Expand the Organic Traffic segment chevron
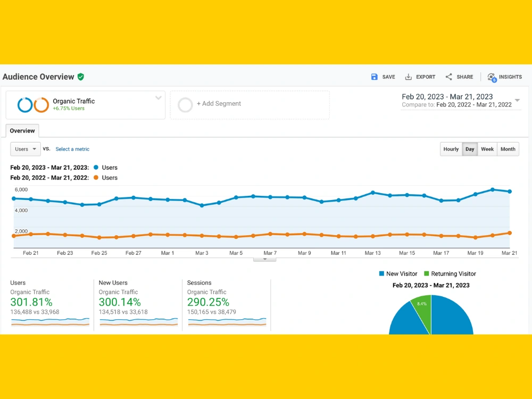 [158, 98]
